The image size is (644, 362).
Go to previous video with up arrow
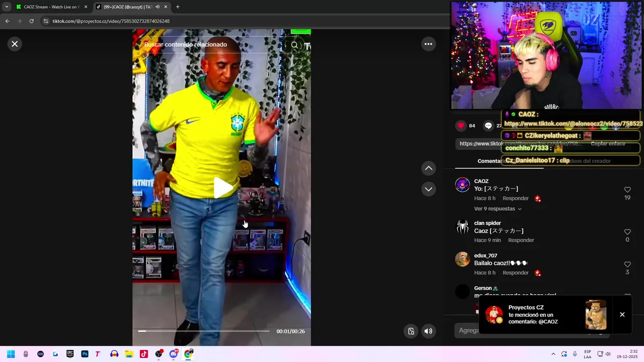pos(428,168)
